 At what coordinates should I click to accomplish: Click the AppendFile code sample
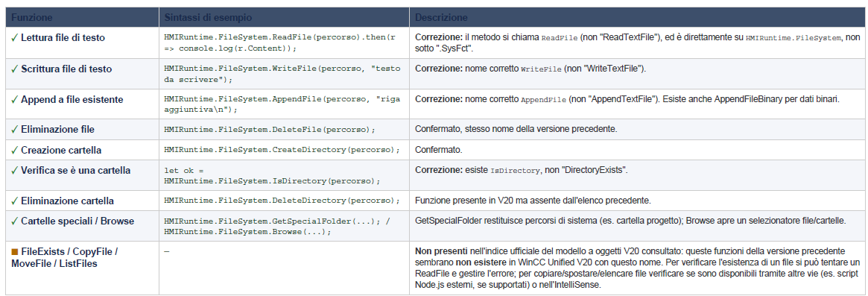tap(282, 105)
